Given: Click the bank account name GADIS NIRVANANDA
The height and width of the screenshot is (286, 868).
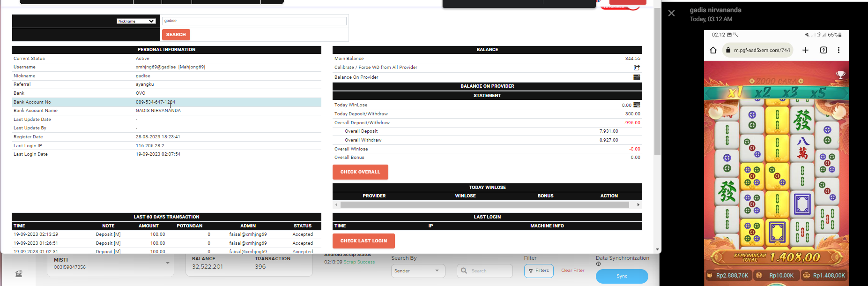Looking at the screenshot, I should [x=158, y=111].
